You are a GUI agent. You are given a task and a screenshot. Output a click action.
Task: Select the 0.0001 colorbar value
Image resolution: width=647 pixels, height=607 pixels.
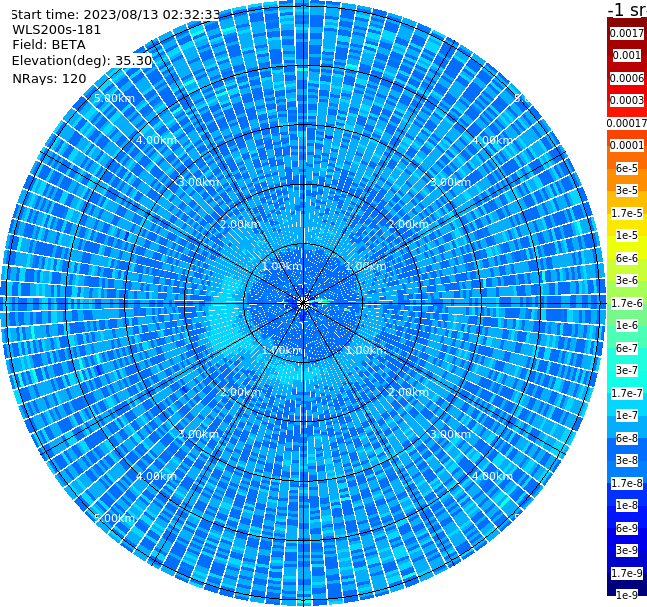click(x=627, y=145)
